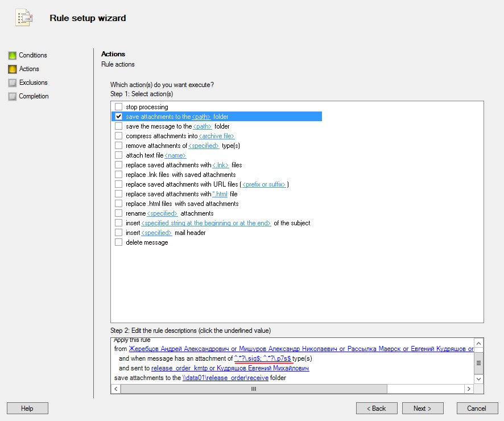Edit the attachment type regex link
The height and width of the screenshot is (421, 504).
pos(262,358)
